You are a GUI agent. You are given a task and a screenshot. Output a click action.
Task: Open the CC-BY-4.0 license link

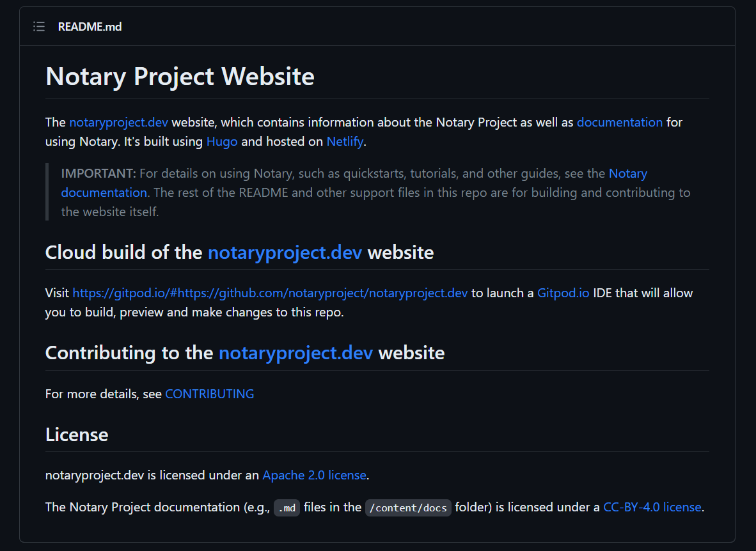tap(652, 507)
